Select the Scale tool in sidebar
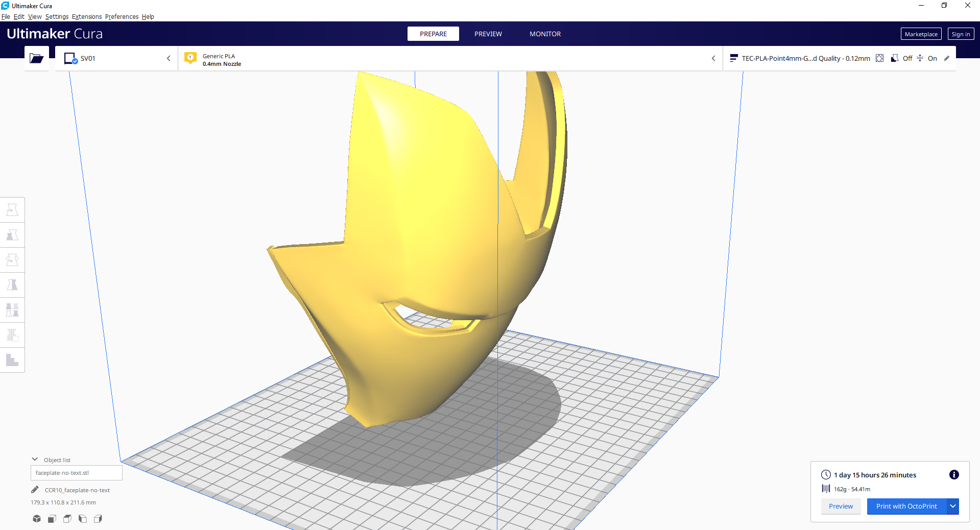Image resolution: width=980 pixels, height=530 pixels. [x=12, y=235]
